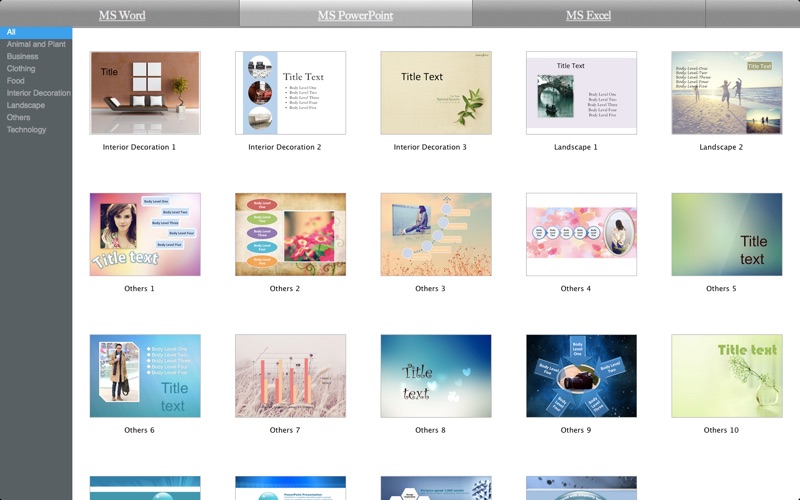The height and width of the screenshot is (500, 800).
Task: Select the Others category in sidebar
Action: [18, 118]
